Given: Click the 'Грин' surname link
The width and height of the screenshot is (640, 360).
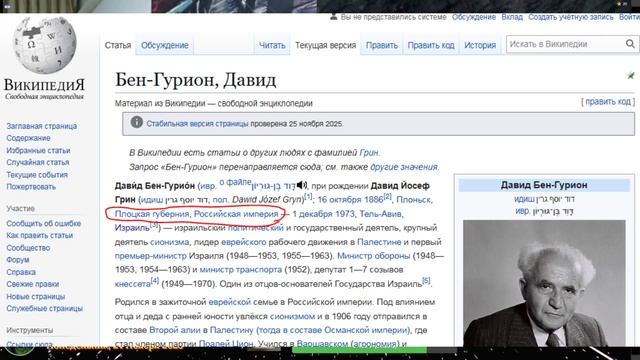Looking at the screenshot, I should [x=369, y=153].
